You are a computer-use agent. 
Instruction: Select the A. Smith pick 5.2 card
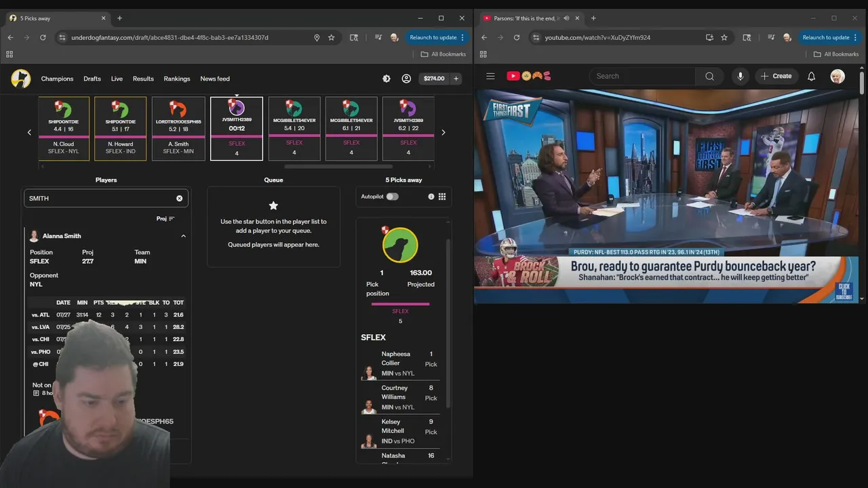click(x=178, y=129)
